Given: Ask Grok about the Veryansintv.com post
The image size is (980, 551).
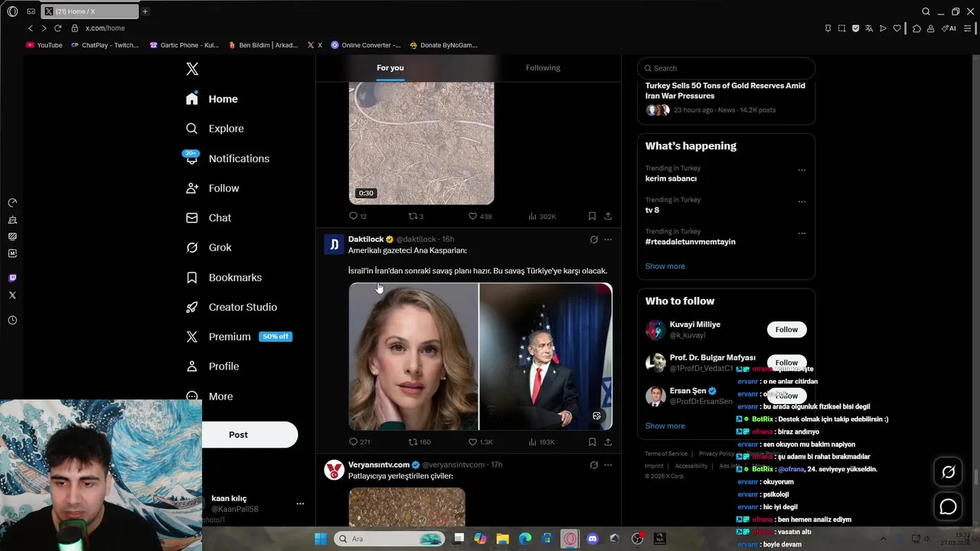Looking at the screenshot, I should coord(593,465).
